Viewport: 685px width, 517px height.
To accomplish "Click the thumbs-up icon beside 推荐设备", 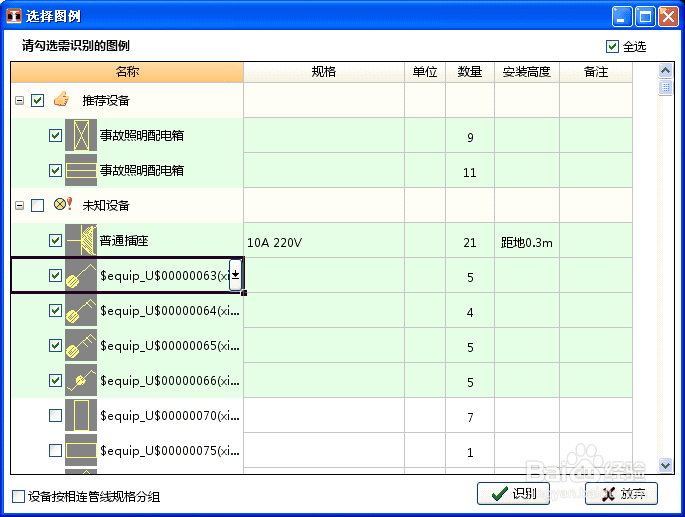I will coord(61,99).
